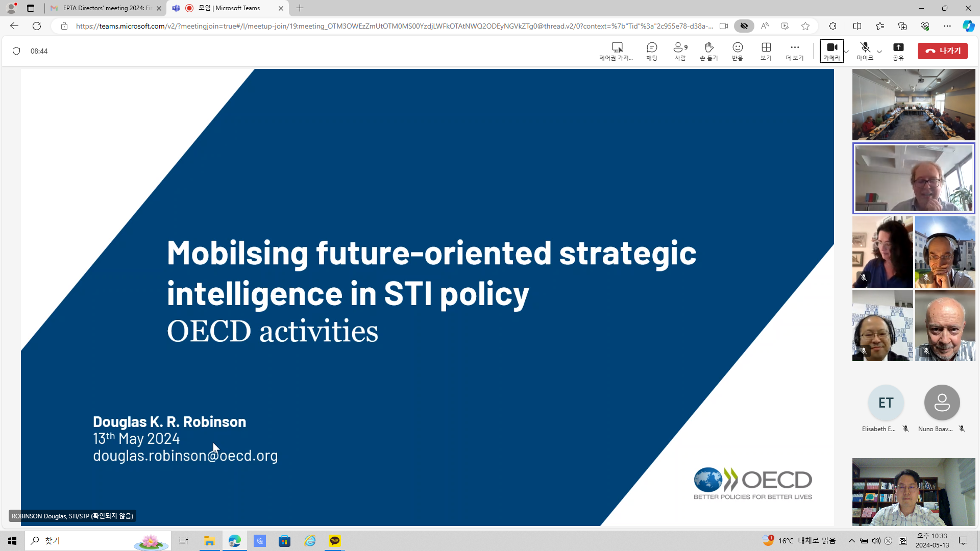Toggle the tracking prevention eye icon

point(744,26)
